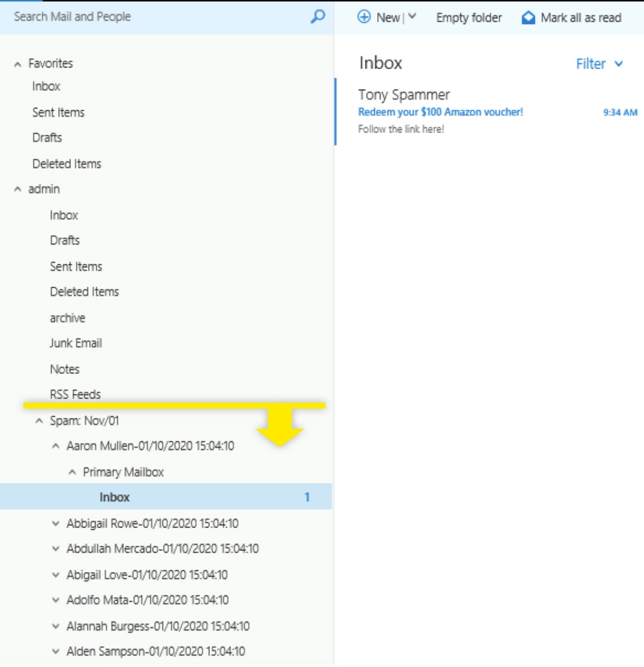Select the Primary Mailbox label
644x667 pixels.
(123, 472)
